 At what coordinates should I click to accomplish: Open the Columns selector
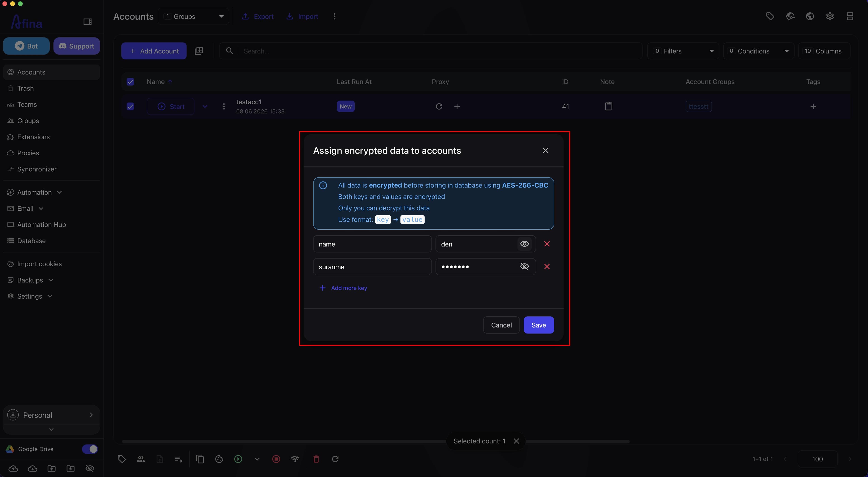(824, 51)
